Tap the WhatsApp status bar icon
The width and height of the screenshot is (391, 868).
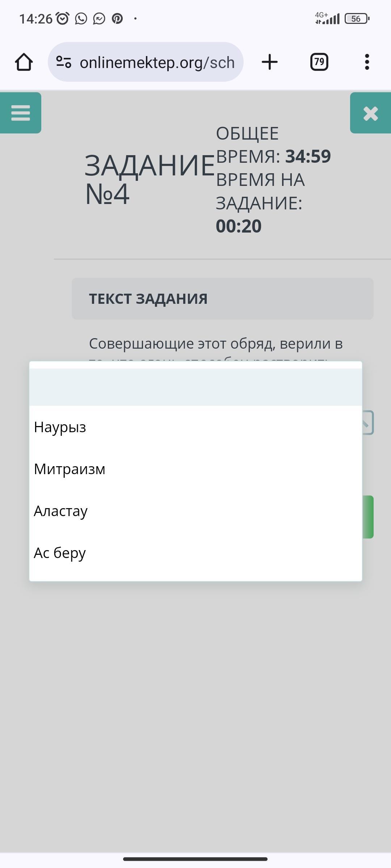point(81,18)
